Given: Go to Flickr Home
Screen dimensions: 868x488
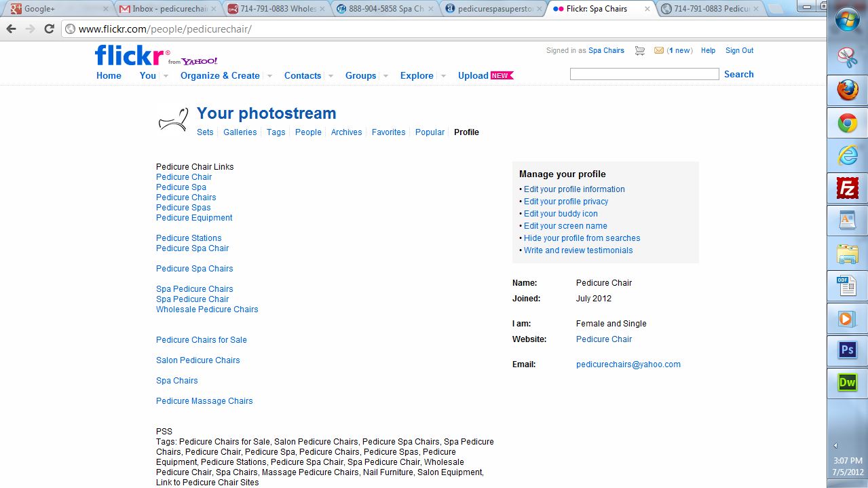Looking at the screenshot, I should (x=109, y=75).
